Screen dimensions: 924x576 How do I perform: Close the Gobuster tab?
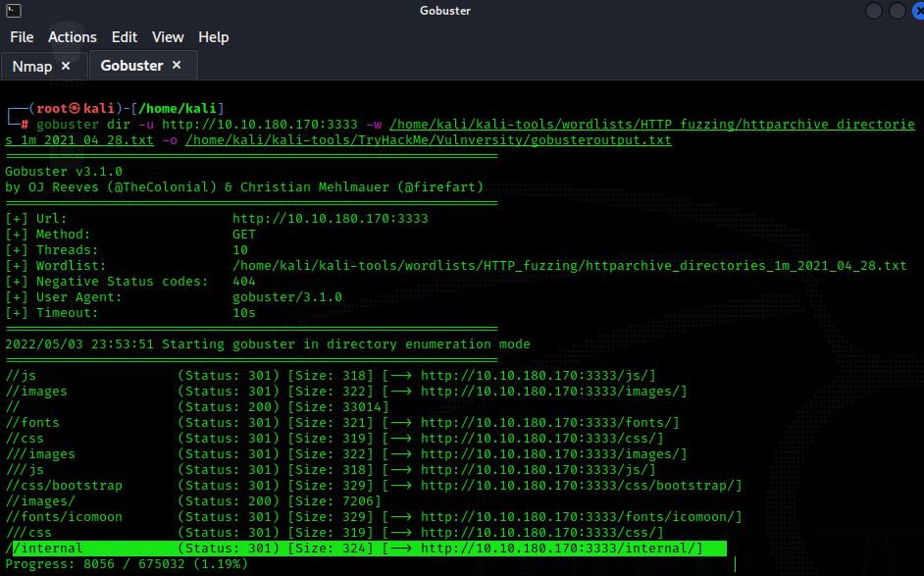tap(177, 66)
